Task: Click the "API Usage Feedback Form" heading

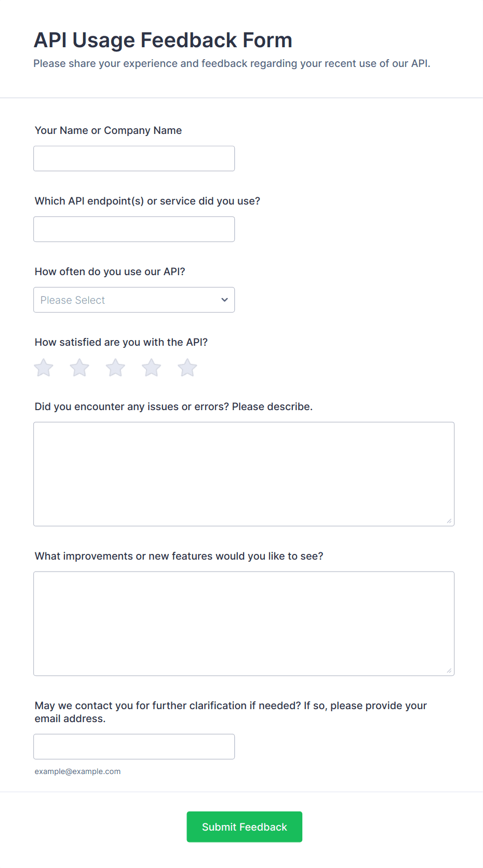Action: coord(163,40)
